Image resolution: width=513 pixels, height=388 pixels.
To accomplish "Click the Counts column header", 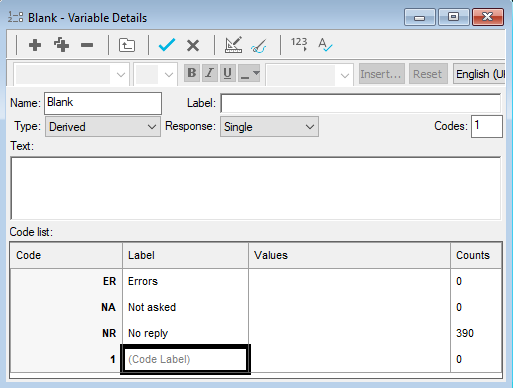I will [476, 255].
